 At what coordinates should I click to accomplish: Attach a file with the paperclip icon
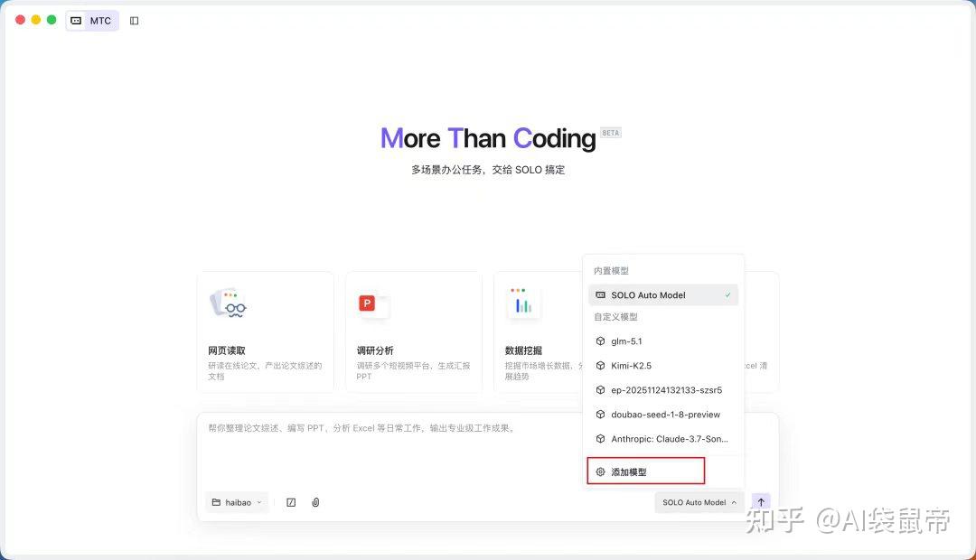point(315,502)
